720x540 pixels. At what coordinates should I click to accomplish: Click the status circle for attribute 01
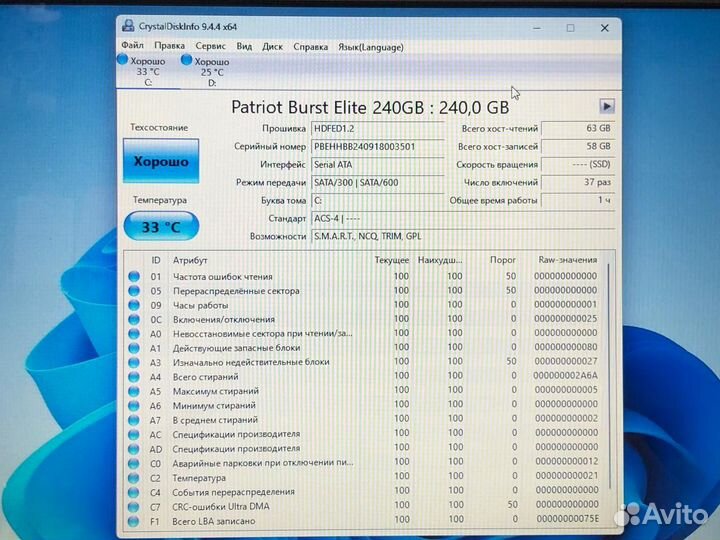pyautogui.click(x=134, y=276)
